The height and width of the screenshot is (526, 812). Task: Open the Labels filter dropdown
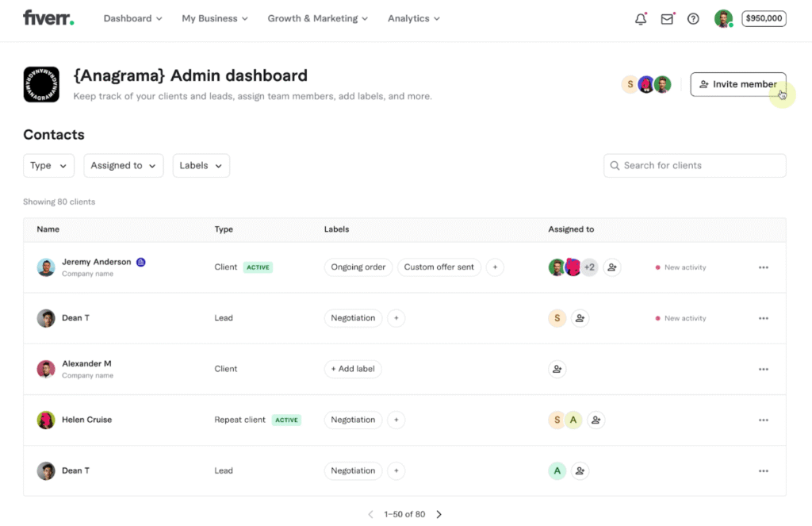pyautogui.click(x=201, y=165)
